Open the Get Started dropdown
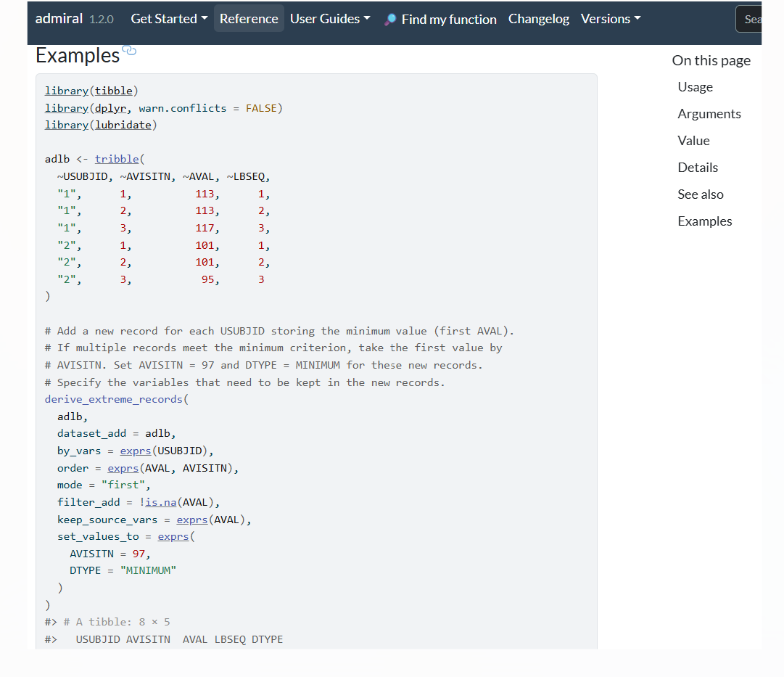This screenshot has height=677, width=784. click(x=169, y=19)
